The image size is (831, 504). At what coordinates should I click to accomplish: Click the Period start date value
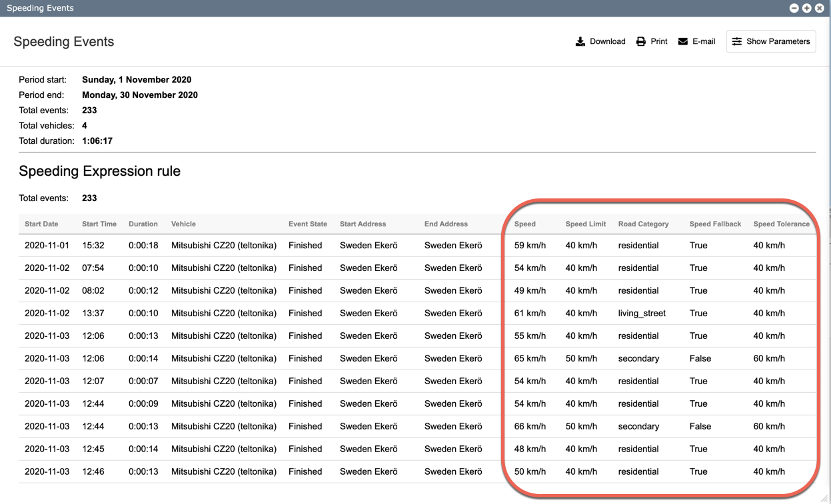[x=137, y=80]
